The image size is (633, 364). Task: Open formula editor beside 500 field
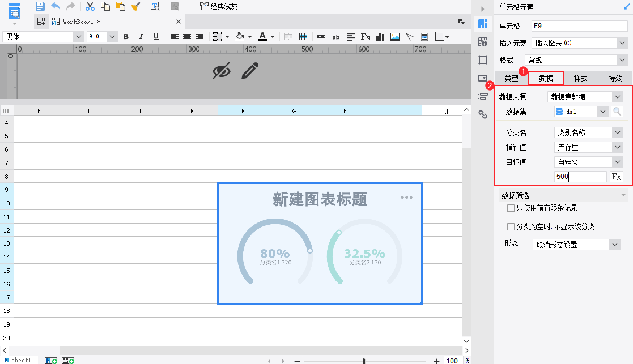[x=617, y=177]
